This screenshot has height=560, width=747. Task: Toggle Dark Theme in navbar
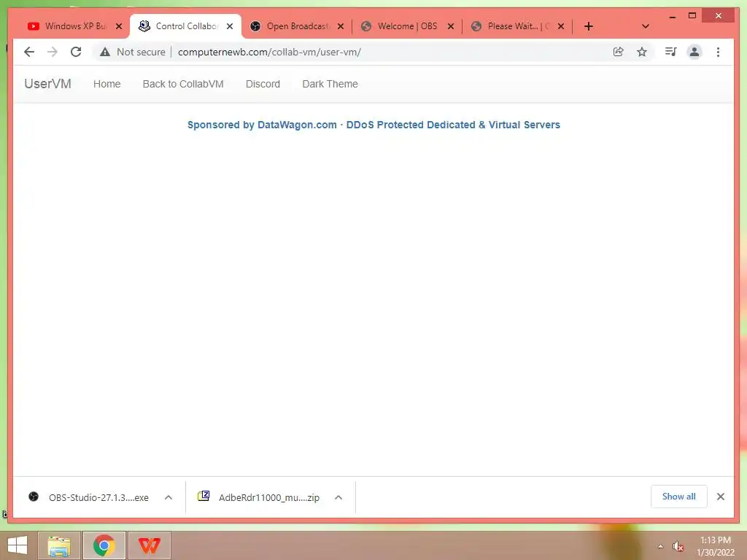coord(330,84)
